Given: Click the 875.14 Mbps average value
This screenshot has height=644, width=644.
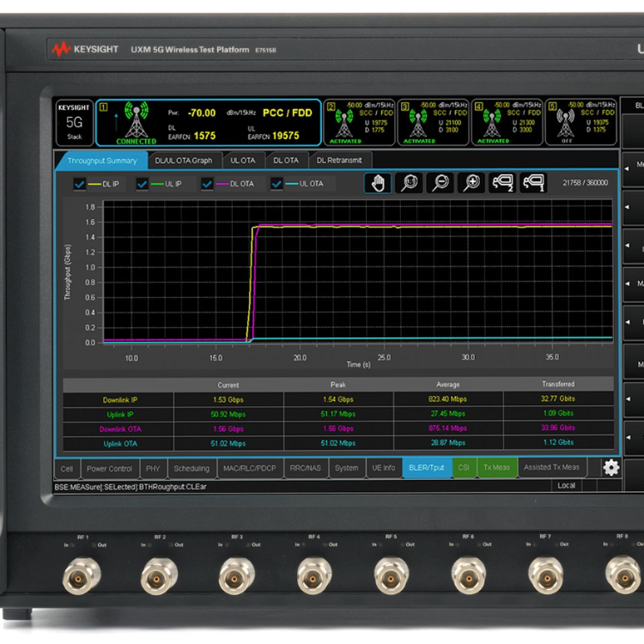Looking at the screenshot, I should [447, 428].
